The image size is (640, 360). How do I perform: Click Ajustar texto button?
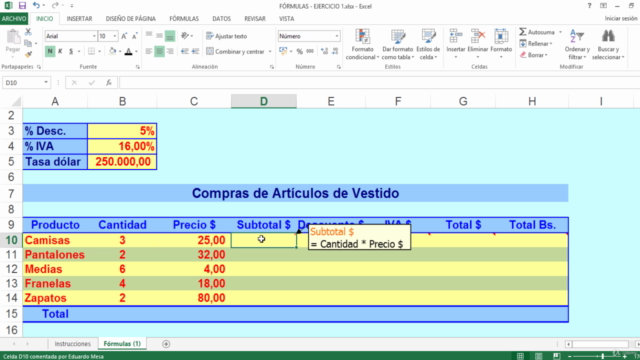pos(227,36)
